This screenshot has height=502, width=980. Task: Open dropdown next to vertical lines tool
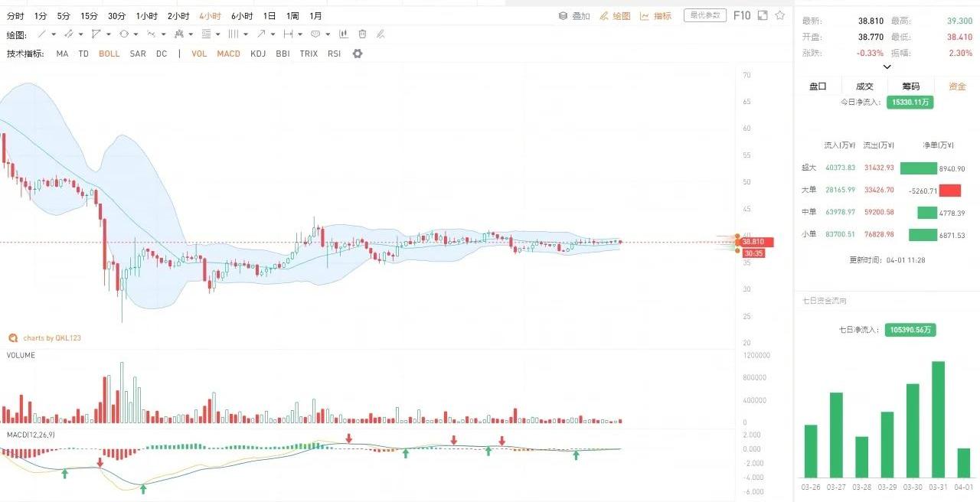(245, 34)
